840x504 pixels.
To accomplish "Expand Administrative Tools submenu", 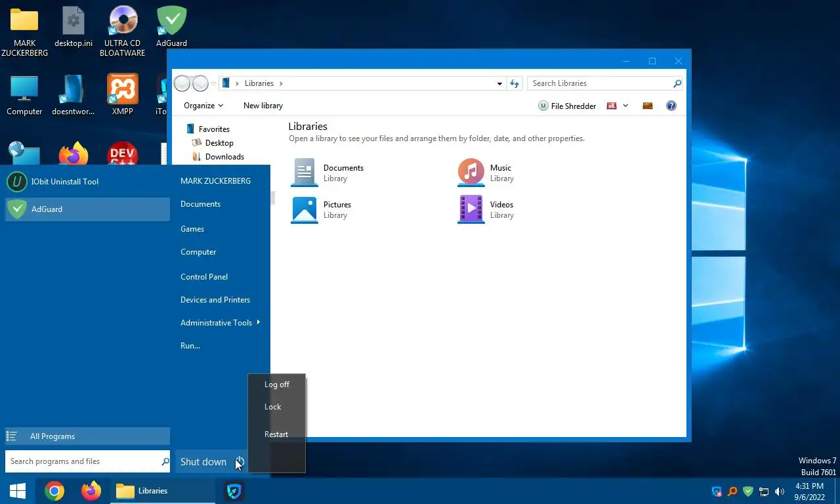I will (x=220, y=323).
